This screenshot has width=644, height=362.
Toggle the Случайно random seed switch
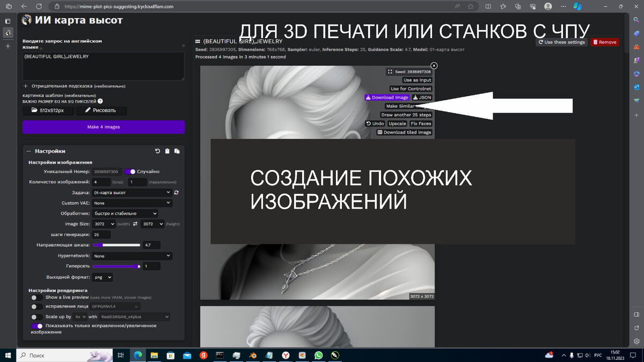(x=130, y=172)
